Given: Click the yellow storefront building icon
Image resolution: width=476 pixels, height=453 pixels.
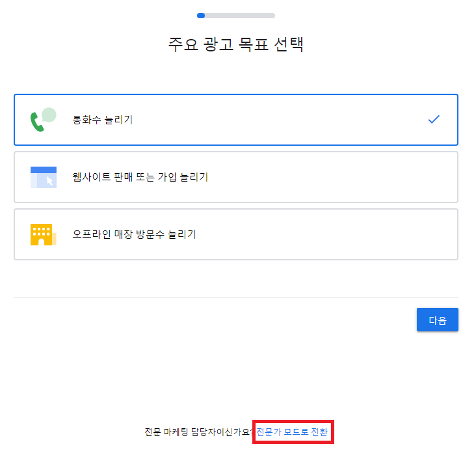Looking at the screenshot, I should click(44, 234).
